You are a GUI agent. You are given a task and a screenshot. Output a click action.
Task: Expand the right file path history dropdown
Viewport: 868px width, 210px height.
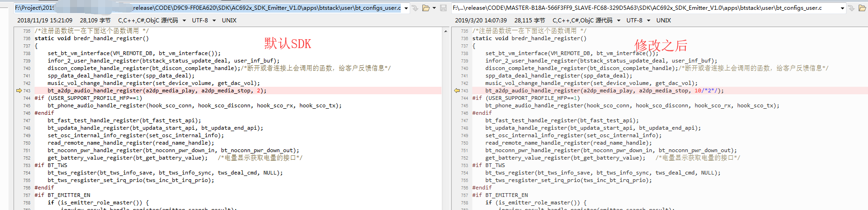pyautogui.click(x=842, y=8)
